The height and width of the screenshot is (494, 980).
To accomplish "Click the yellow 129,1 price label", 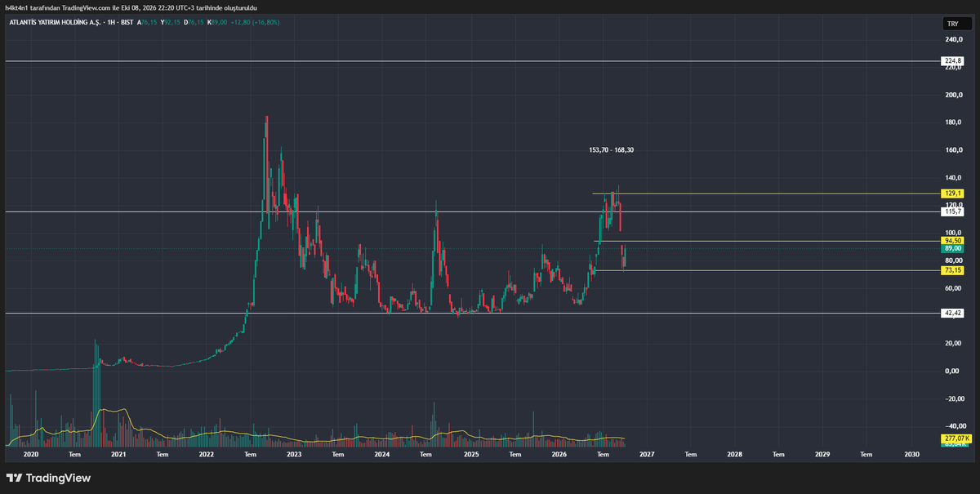I will pos(953,194).
